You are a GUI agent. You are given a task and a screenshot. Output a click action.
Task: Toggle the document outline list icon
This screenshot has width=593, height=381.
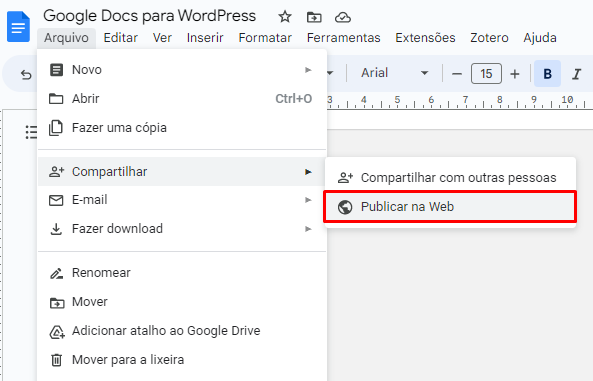(x=31, y=132)
